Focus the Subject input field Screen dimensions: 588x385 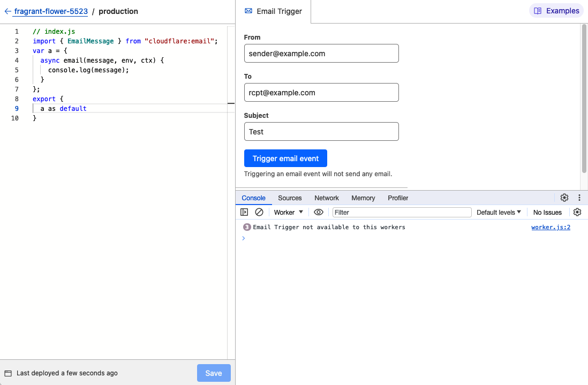(321, 132)
